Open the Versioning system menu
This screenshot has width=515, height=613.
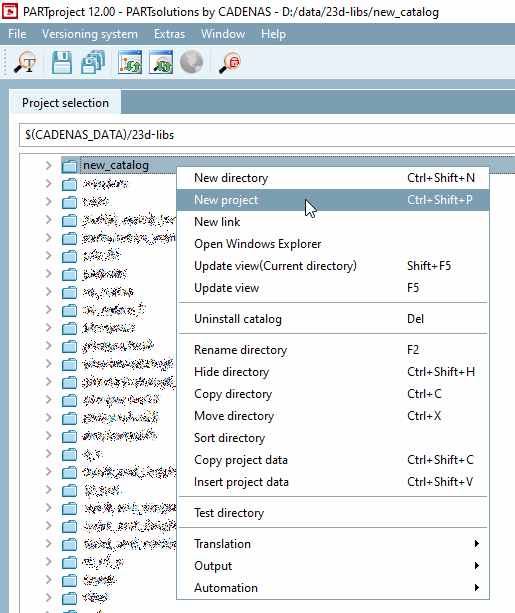[90, 34]
